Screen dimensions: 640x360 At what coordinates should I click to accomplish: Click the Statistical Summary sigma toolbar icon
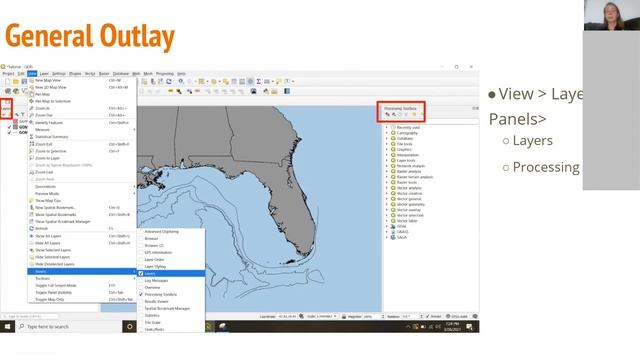pyautogui.click(x=258, y=82)
